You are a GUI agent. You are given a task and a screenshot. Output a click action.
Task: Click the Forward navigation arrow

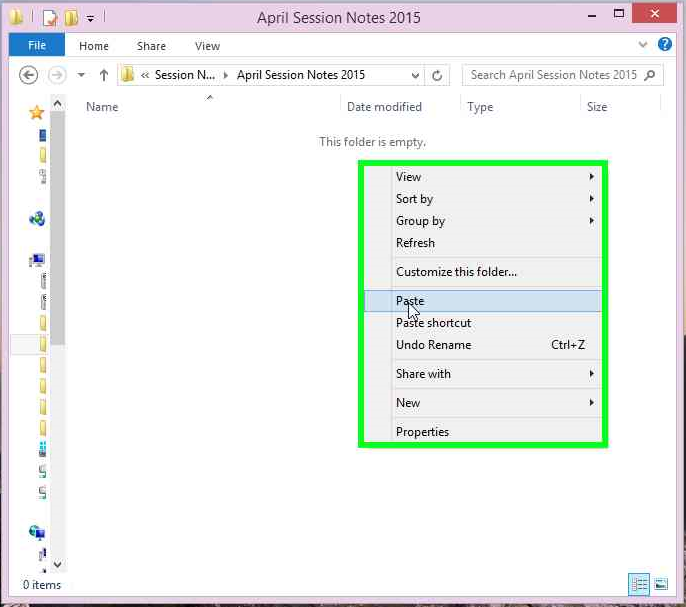tap(57, 75)
